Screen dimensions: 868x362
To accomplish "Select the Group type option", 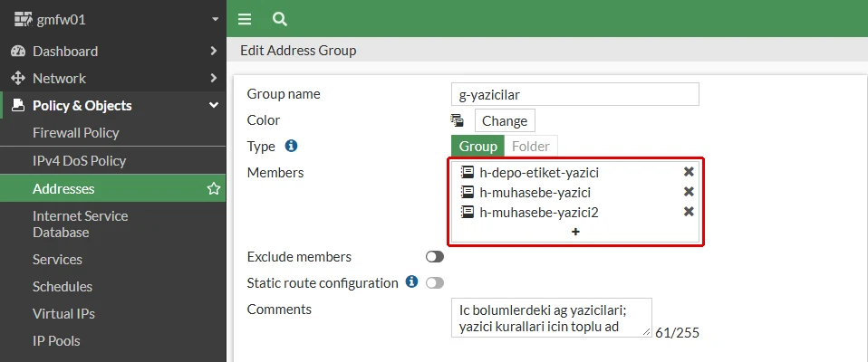I will pos(477,147).
